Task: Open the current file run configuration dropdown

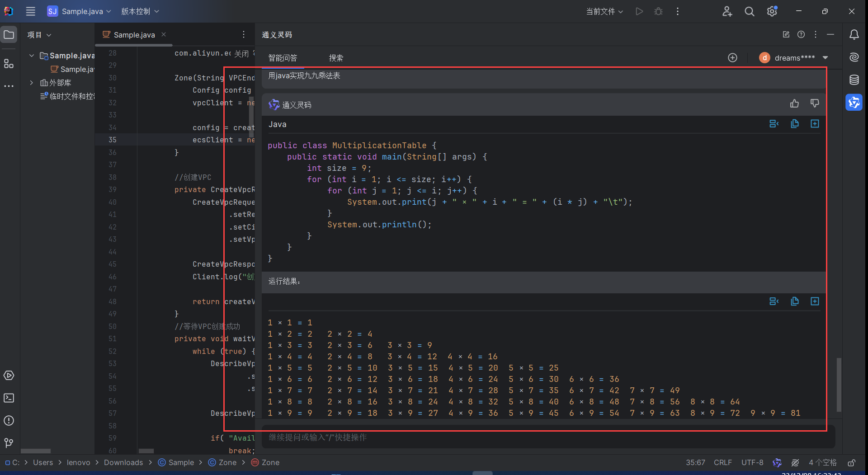Action: pyautogui.click(x=604, y=11)
